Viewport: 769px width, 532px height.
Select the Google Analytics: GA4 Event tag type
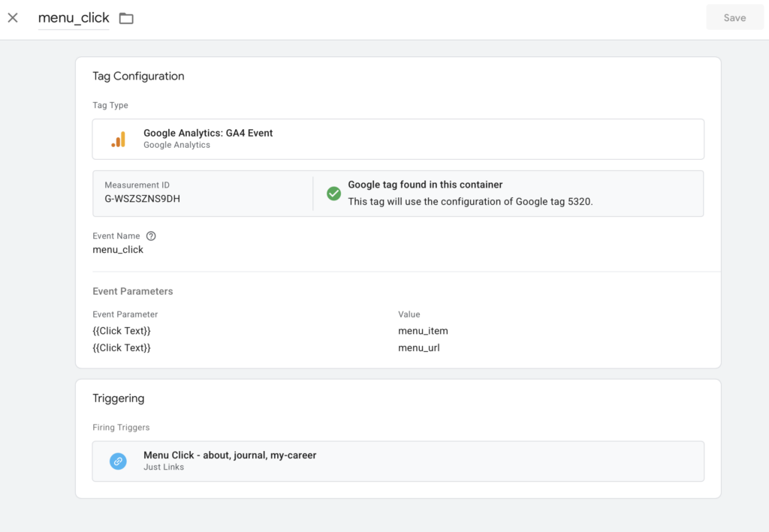pos(208,133)
